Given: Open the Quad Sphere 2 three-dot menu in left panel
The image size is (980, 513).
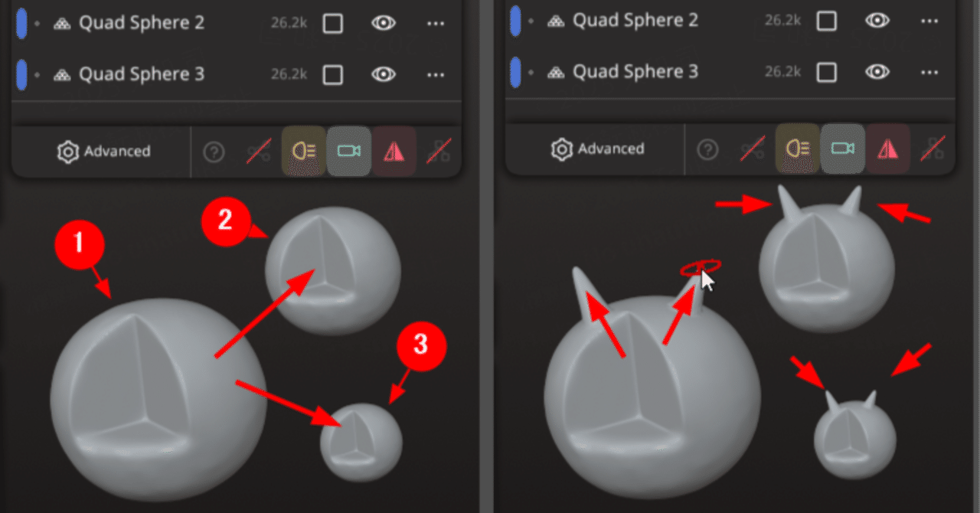Looking at the screenshot, I should (436, 24).
